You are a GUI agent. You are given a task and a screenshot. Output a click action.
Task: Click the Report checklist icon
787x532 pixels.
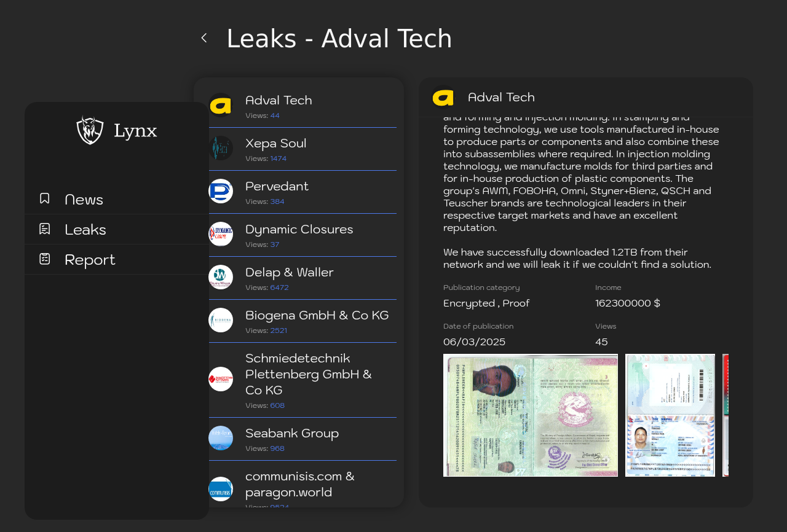click(45, 259)
